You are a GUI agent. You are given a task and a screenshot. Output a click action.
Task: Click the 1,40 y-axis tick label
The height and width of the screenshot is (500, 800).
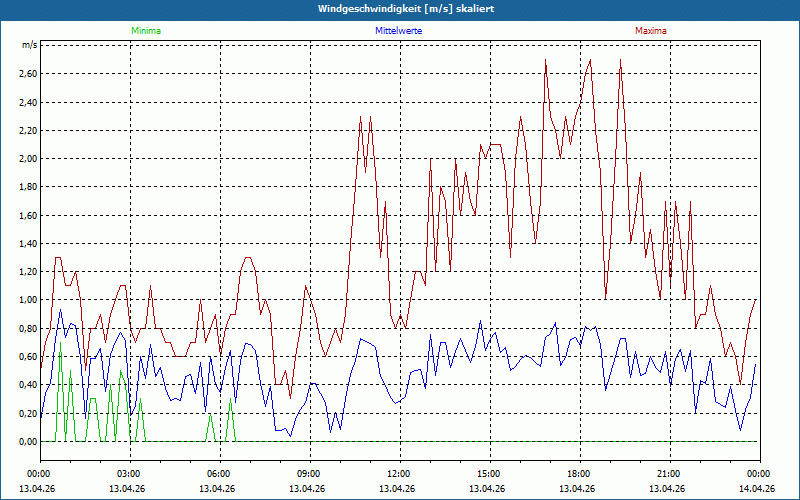click(x=27, y=244)
